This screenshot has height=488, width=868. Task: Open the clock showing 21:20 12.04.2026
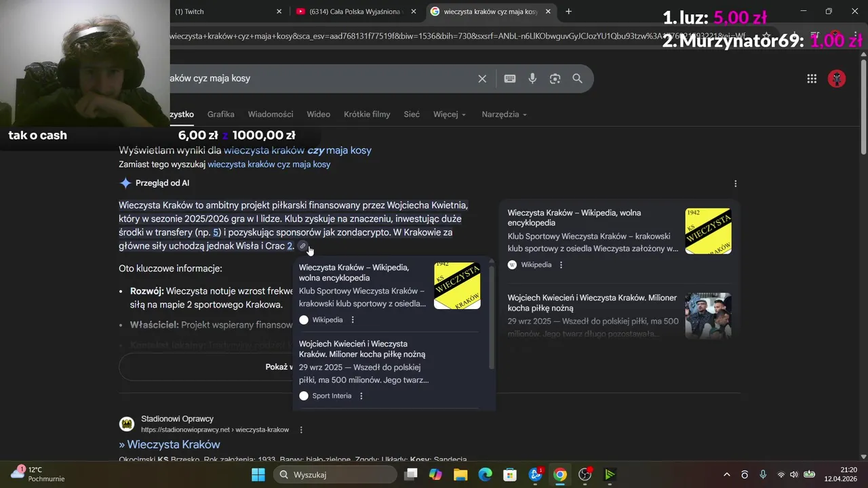pyautogui.click(x=841, y=474)
